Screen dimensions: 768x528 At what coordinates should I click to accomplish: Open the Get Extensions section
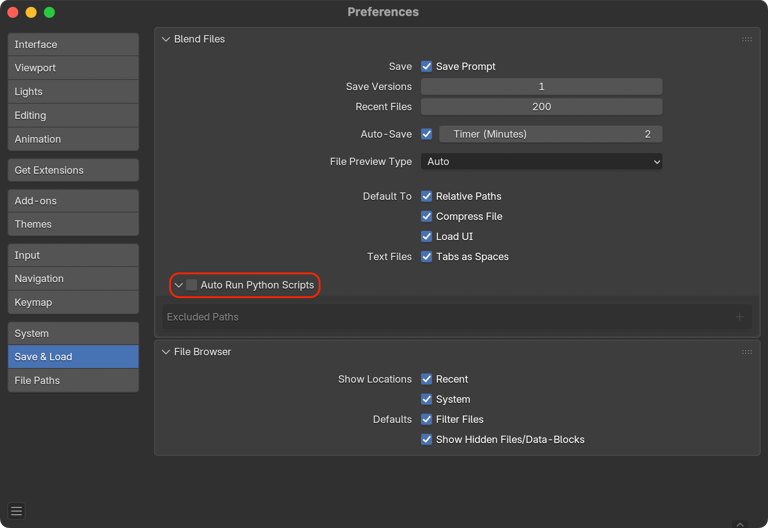[73, 170]
